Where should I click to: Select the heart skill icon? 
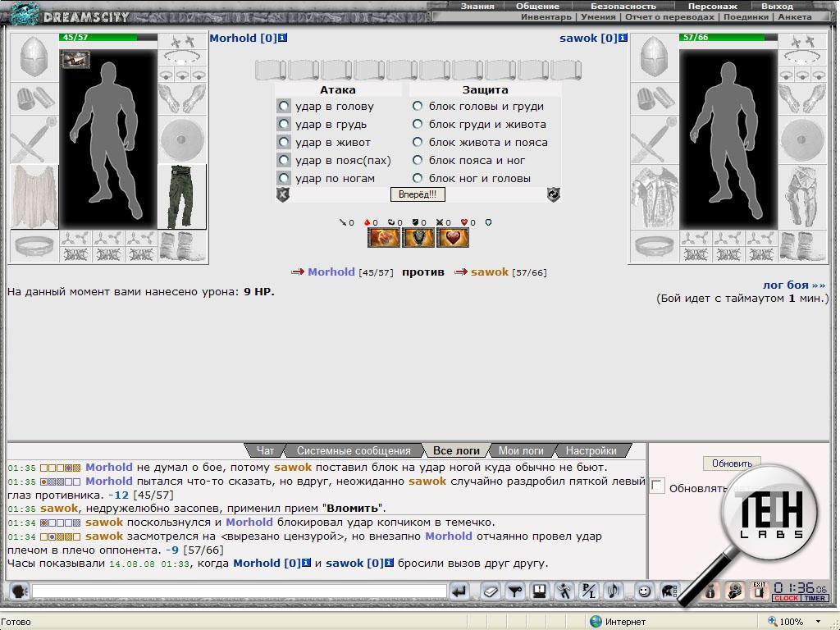click(454, 238)
